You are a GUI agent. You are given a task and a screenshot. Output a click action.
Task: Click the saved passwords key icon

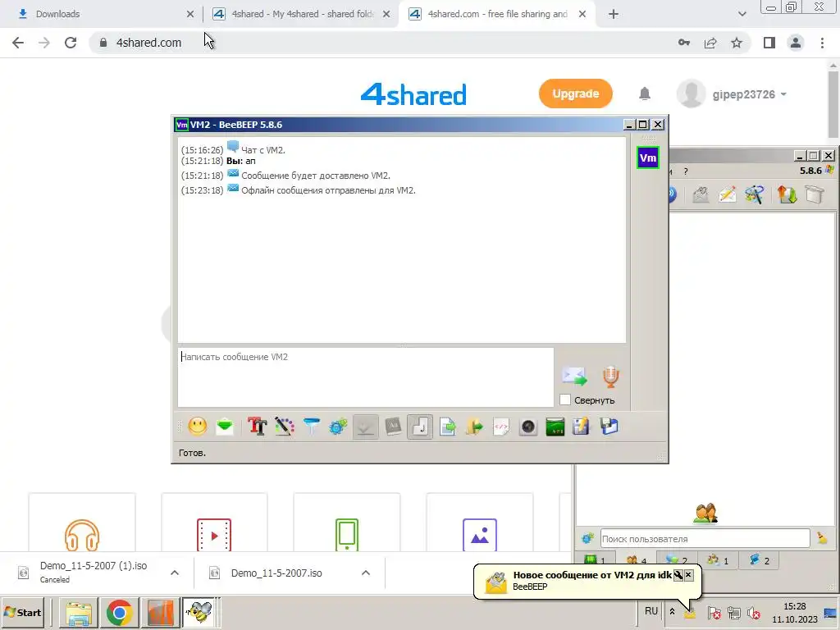684,43
